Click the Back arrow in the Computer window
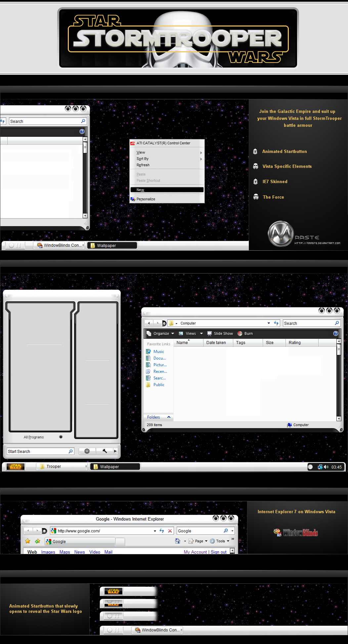Screen dimensions: 348x644 click(149, 323)
